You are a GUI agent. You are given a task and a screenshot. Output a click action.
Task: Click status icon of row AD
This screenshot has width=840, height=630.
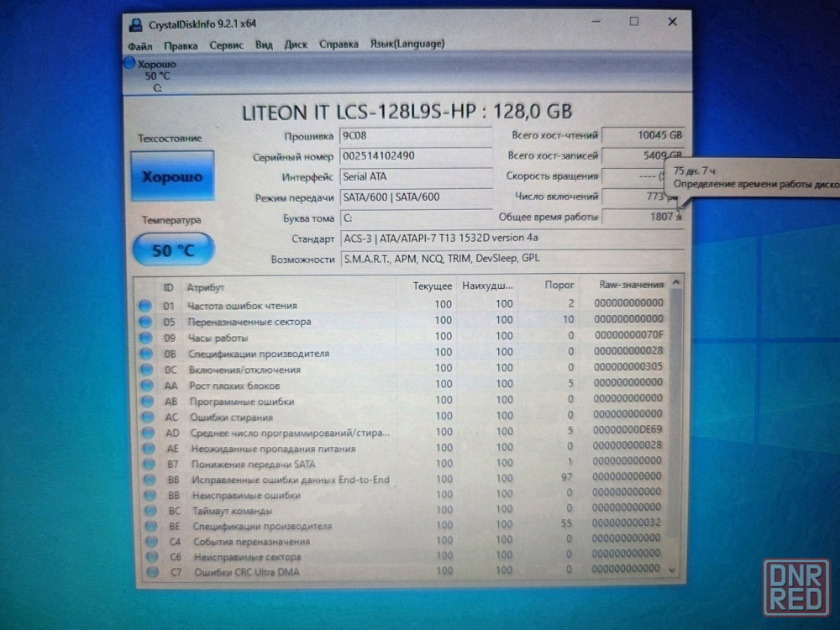(x=149, y=433)
